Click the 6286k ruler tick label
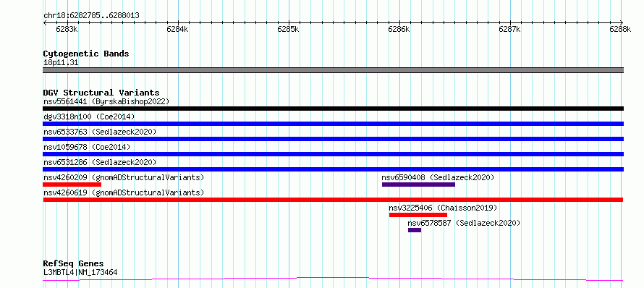The width and height of the screenshot is (644, 288). [399, 29]
